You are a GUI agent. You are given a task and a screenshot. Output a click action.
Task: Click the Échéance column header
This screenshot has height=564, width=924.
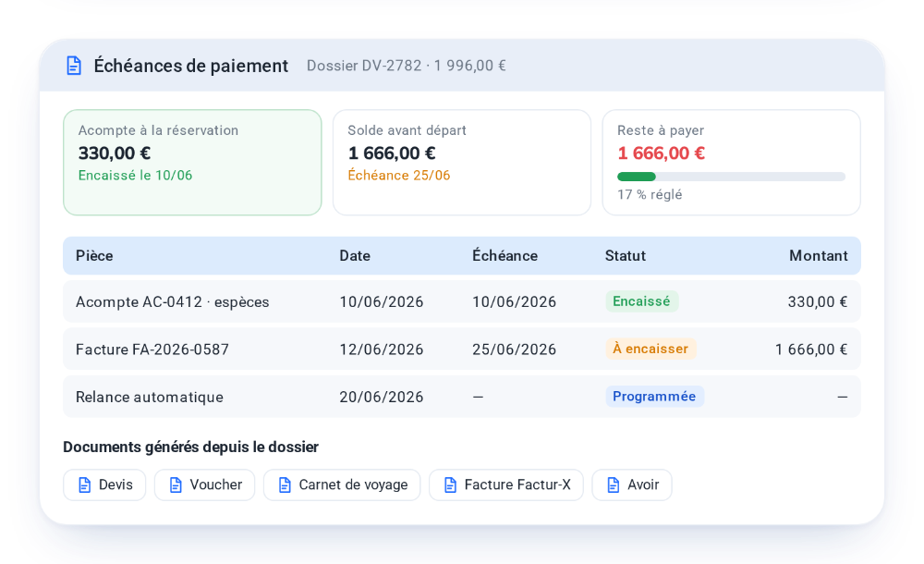coord(505,255)
